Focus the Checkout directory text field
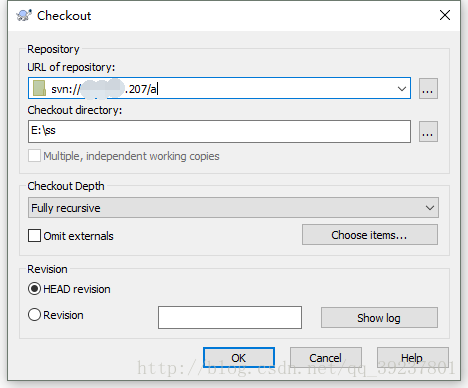Image resolution: width=468 pixels, height=388 pixels. click(x=219, y=132)
